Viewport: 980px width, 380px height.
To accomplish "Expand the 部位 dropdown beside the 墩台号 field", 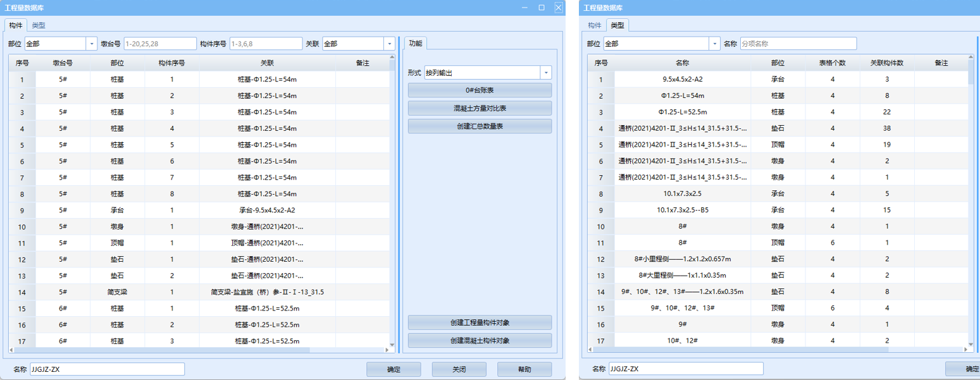I will tap(90, 44).
